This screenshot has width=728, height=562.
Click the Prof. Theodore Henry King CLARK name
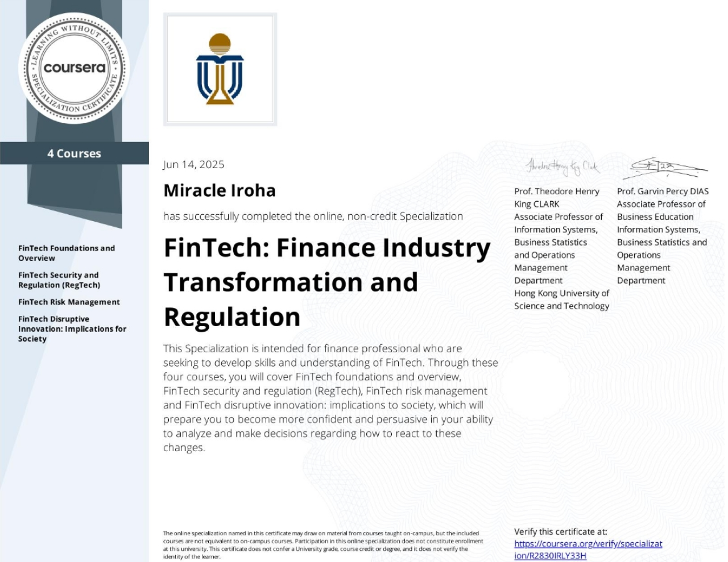556,197
